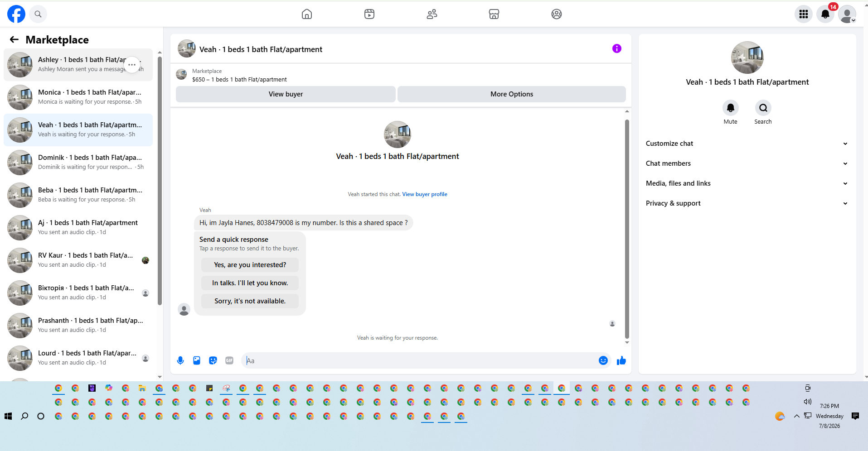Click the Windows Start button
This screenshot has width=868, height=451.
pos(8,416)
